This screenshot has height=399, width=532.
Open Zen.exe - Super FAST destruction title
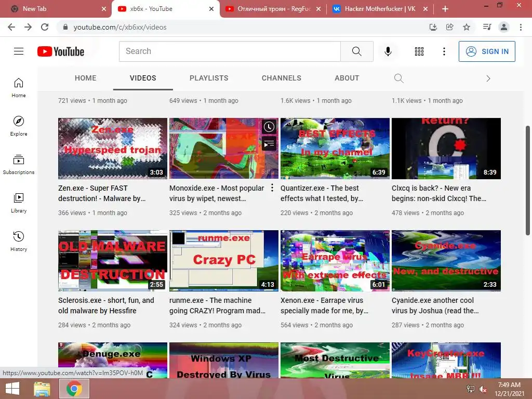pyautogui.click(x=102, y=193)
